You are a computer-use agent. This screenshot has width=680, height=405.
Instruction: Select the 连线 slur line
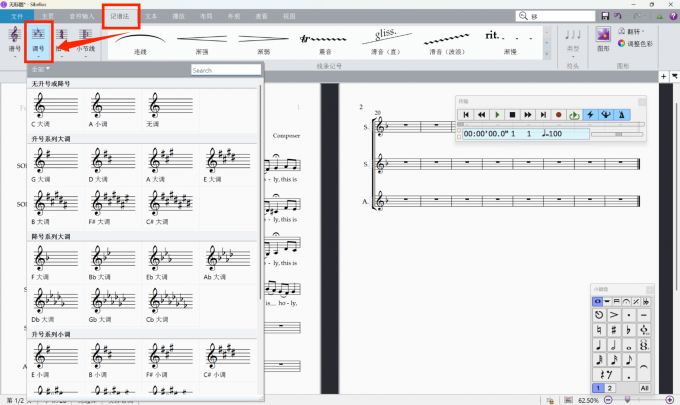point(140,43)
